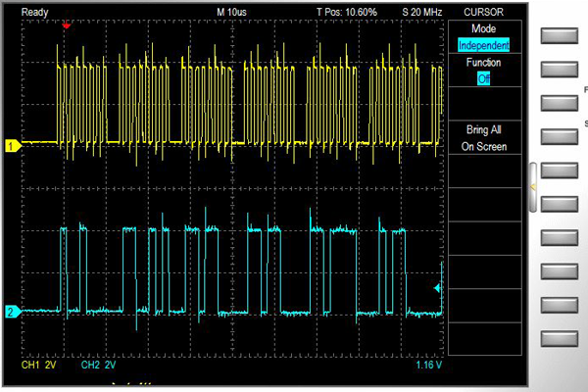The width and height of the screenshot is (588, 392).
Task: Click the Ready acquisition status indicator
Action: tap(35, 12)
